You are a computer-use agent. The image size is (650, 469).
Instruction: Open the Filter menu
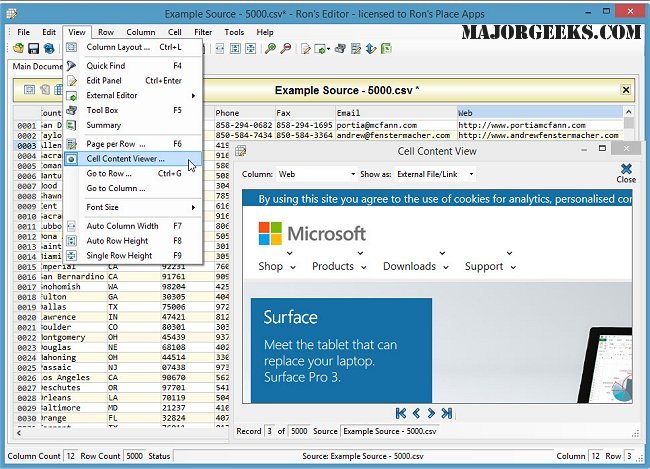tap(203, 32)
